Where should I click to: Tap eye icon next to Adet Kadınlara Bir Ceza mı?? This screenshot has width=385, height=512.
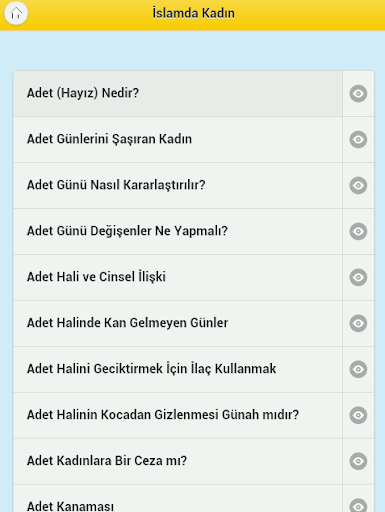point(358,461)
